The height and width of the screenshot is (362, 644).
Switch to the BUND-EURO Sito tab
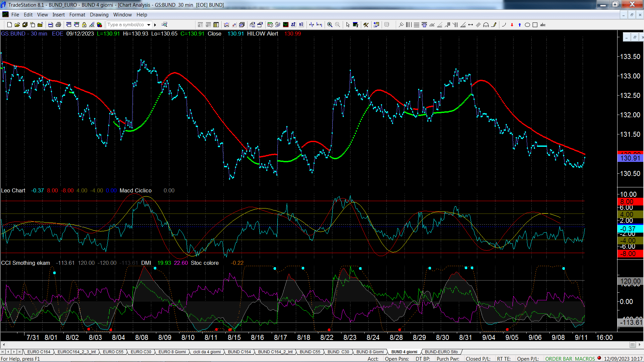point(441,352)
